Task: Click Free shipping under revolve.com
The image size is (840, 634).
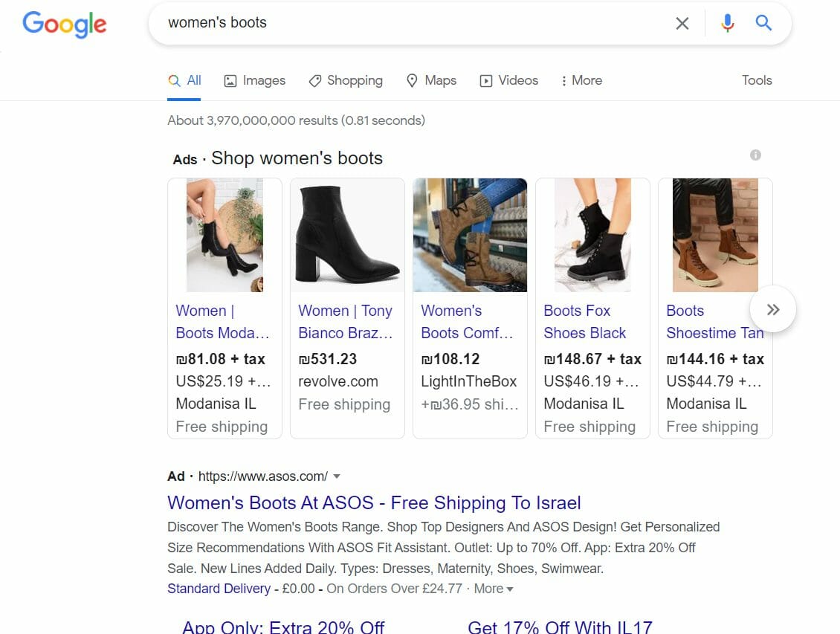Action: coord(344,404)
